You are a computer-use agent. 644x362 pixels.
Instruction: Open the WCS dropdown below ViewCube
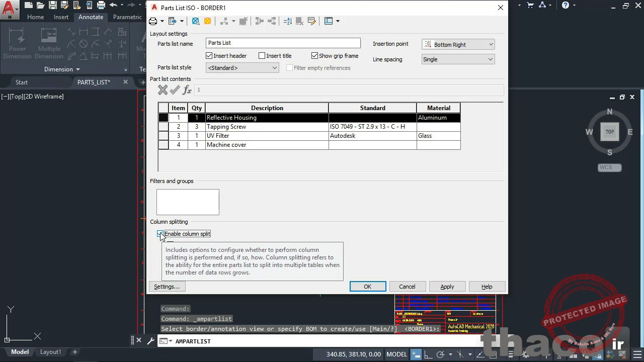[610, 167]
